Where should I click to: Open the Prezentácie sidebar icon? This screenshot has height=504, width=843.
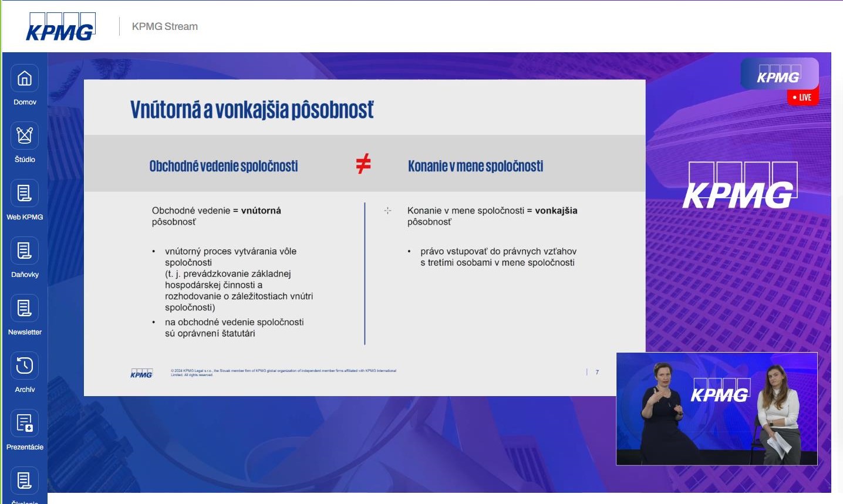pyautogui.click(x=25, y=423)
